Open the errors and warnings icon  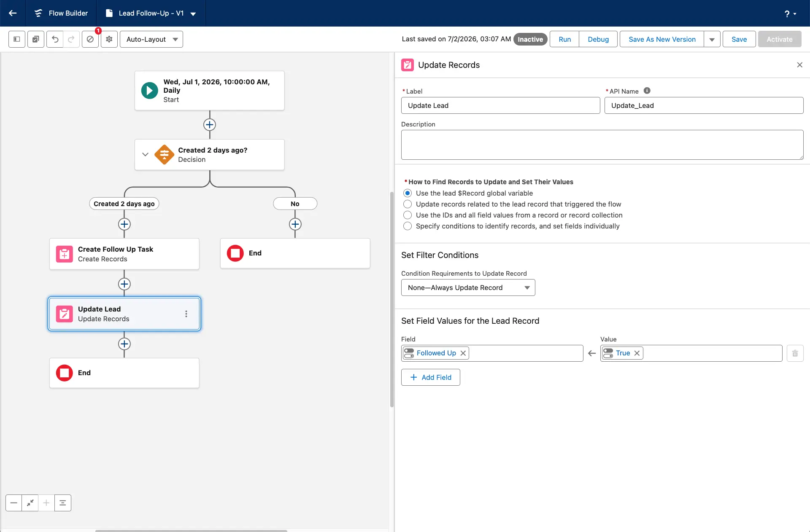[90, 39]
